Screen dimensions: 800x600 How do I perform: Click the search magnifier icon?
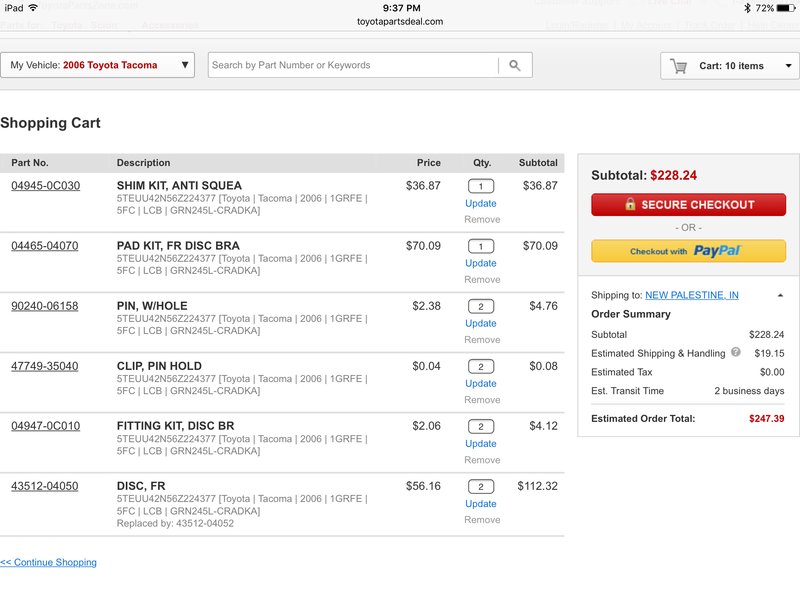tap(515, 65)
